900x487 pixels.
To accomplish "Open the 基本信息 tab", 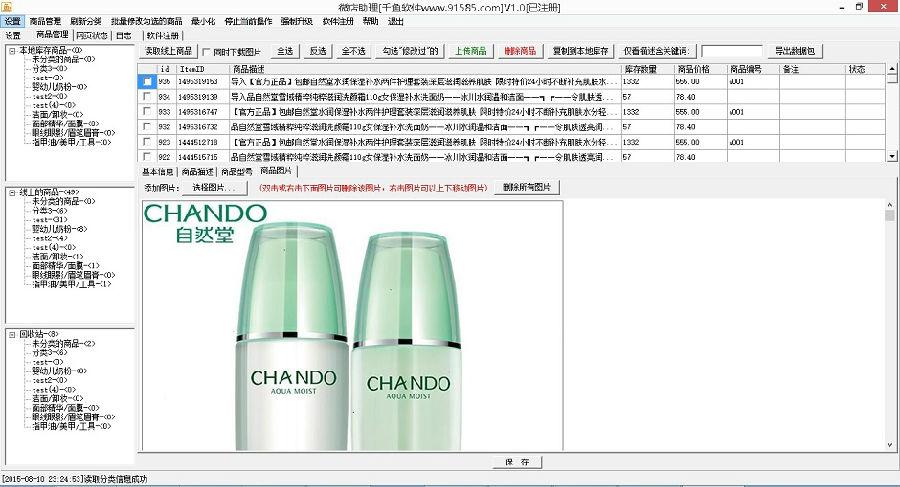I will point(158,172).
